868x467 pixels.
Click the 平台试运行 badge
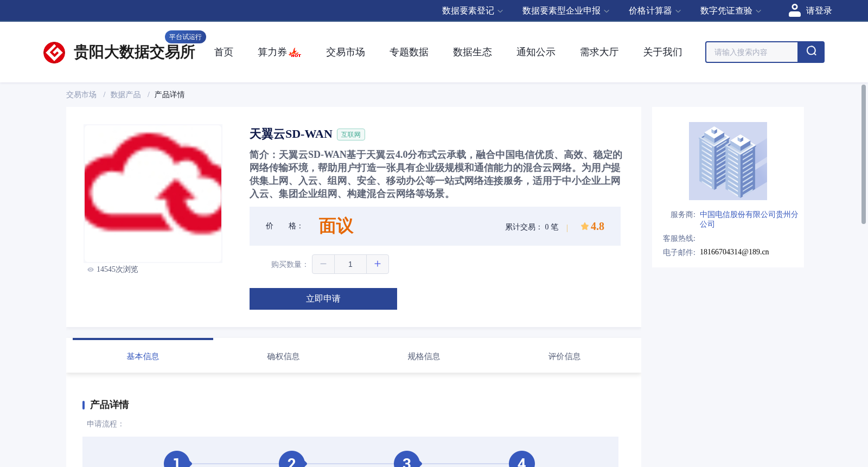(186, 37)
